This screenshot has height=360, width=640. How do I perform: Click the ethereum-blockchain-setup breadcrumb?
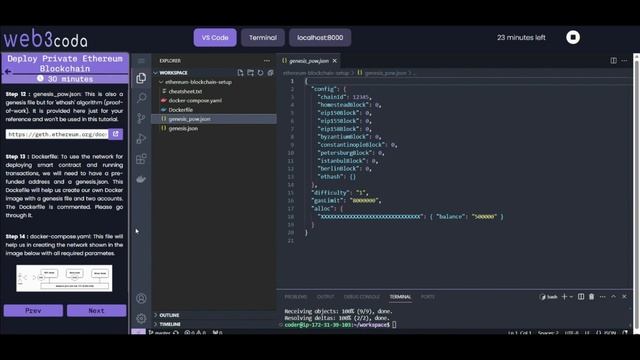[316, 73]
